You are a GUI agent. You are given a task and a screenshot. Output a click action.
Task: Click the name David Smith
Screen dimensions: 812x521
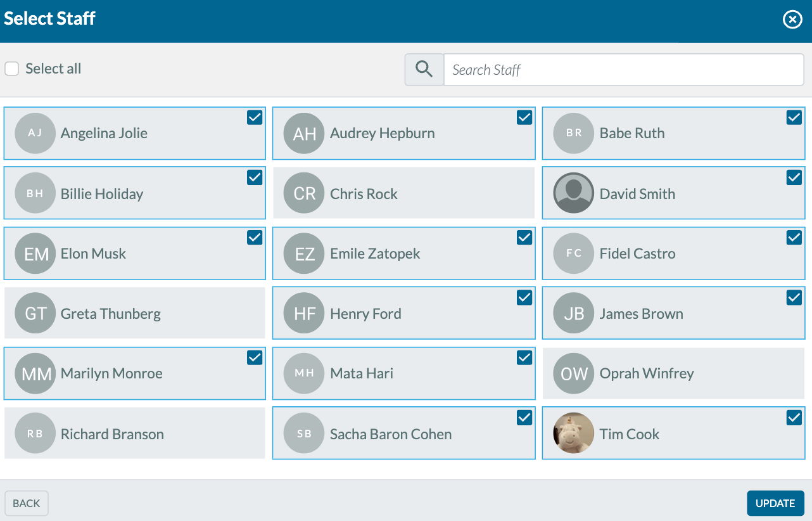[x=637, y=194]
